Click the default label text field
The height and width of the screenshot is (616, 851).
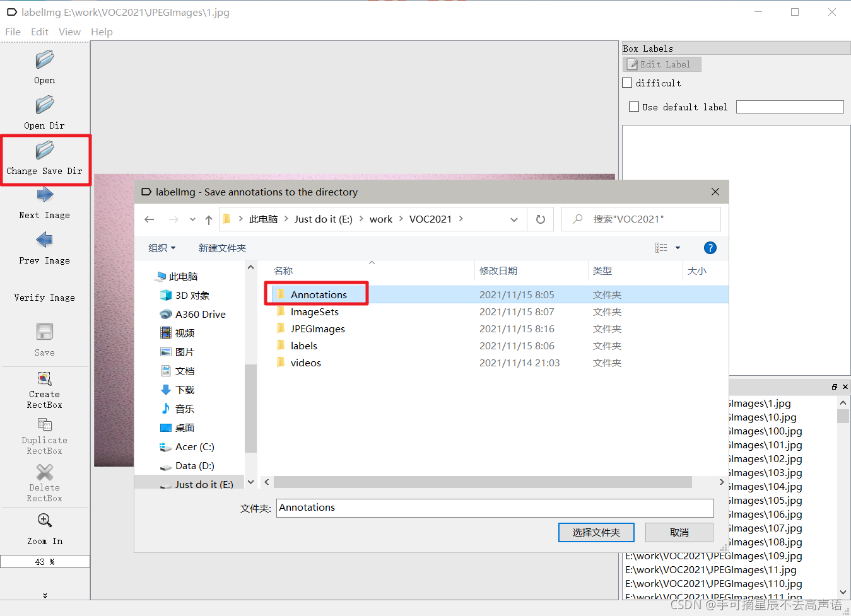pyautogui.click(x=790, y=107)
